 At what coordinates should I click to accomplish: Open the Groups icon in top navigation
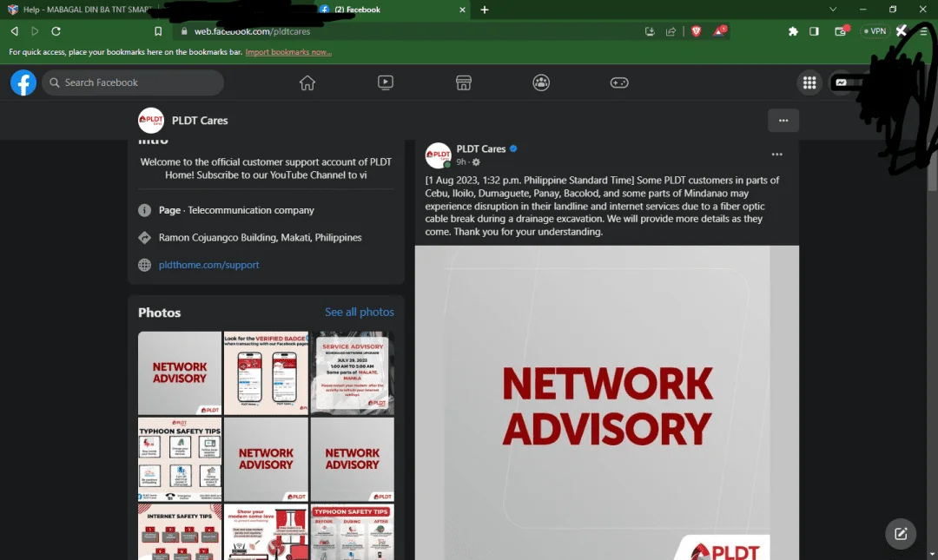[x=541, y=82]
